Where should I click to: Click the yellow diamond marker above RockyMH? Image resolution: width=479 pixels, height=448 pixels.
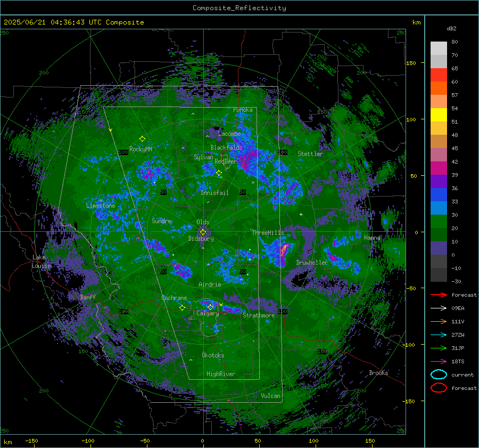tap(142, 139)
